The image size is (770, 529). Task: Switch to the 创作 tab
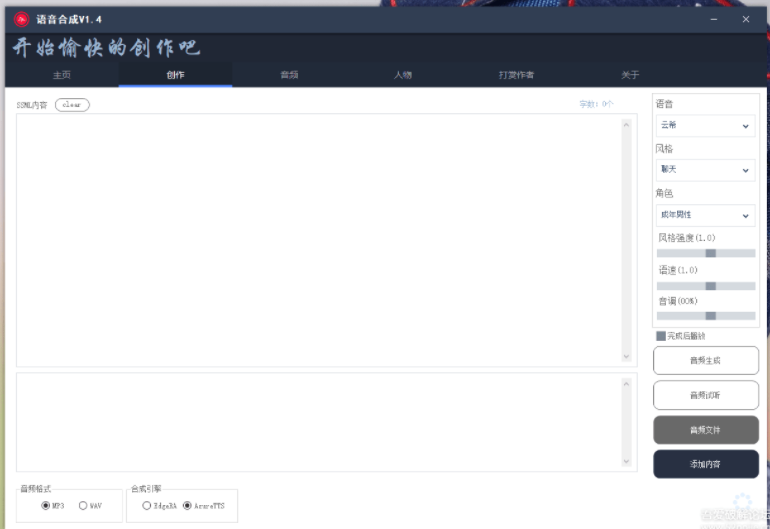pos(175,75)
